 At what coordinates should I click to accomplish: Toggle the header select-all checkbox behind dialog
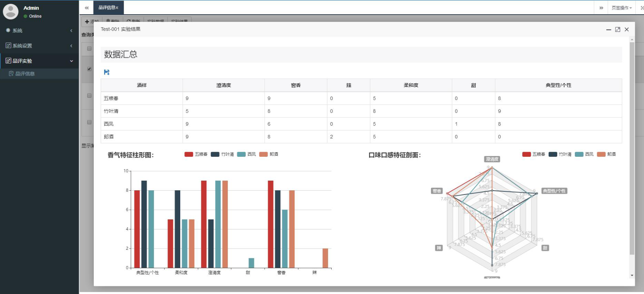click(x=89, y=48)
